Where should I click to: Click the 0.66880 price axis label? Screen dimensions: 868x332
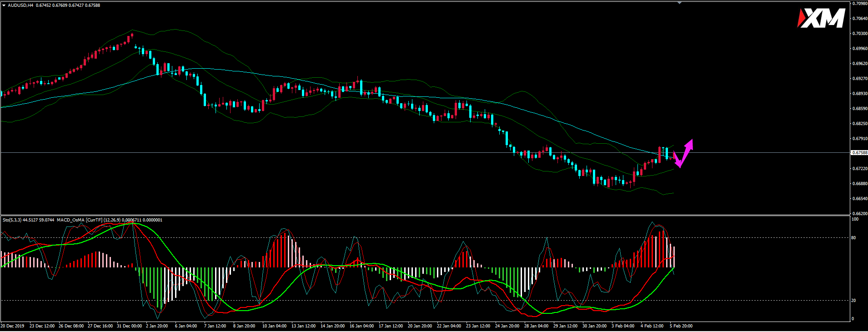pos(860,184)
